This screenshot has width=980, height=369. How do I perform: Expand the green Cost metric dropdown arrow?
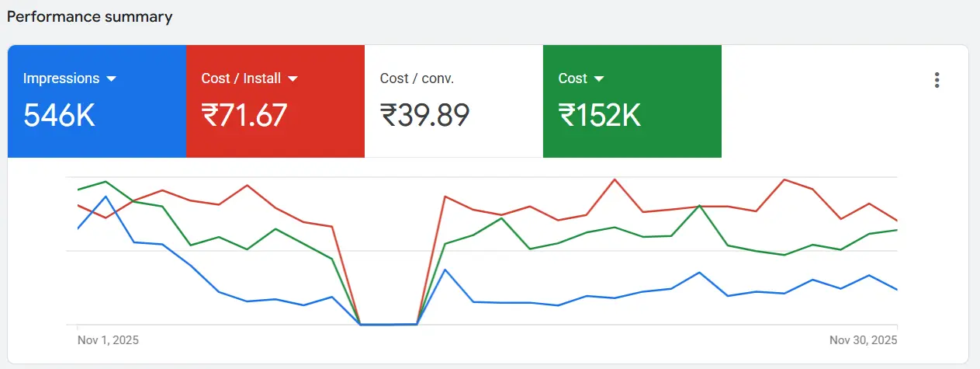(598, 78)
